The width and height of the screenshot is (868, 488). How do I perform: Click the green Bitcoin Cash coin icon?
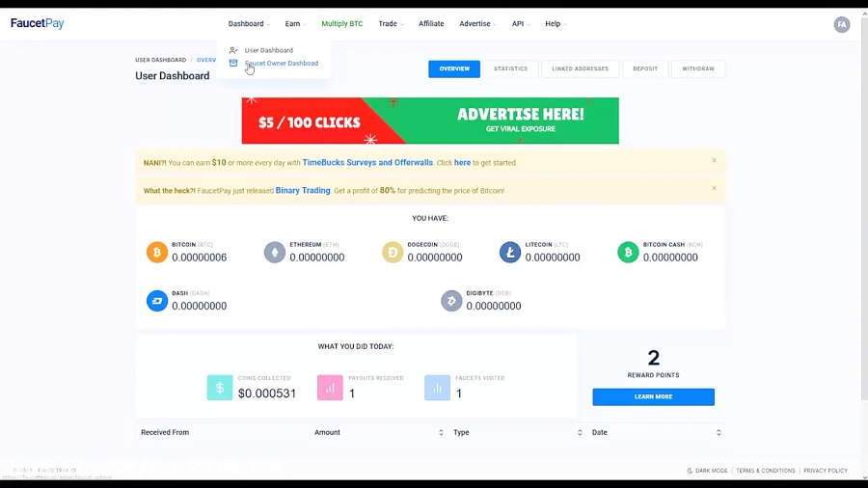click(628, 253)
